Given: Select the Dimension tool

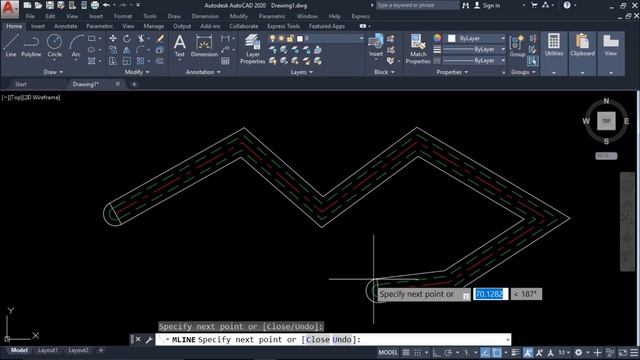Looking at the screenshot, I should pyautogui.click(x=204, y=45).
